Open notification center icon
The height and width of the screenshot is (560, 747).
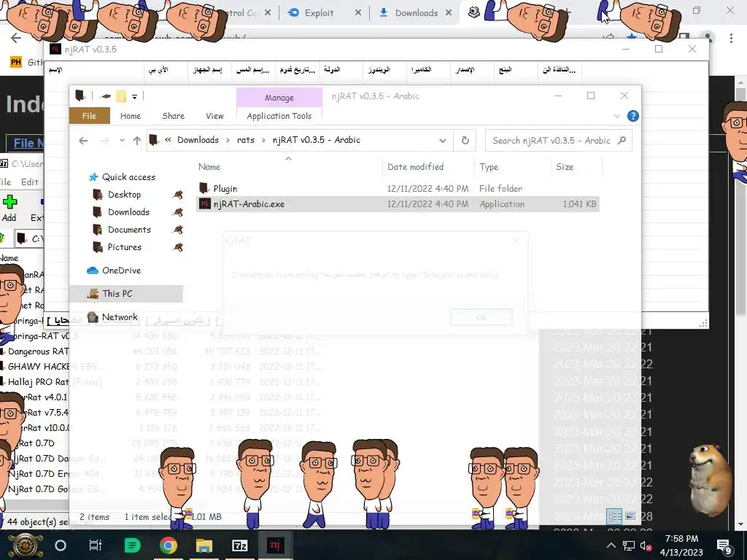724,546
